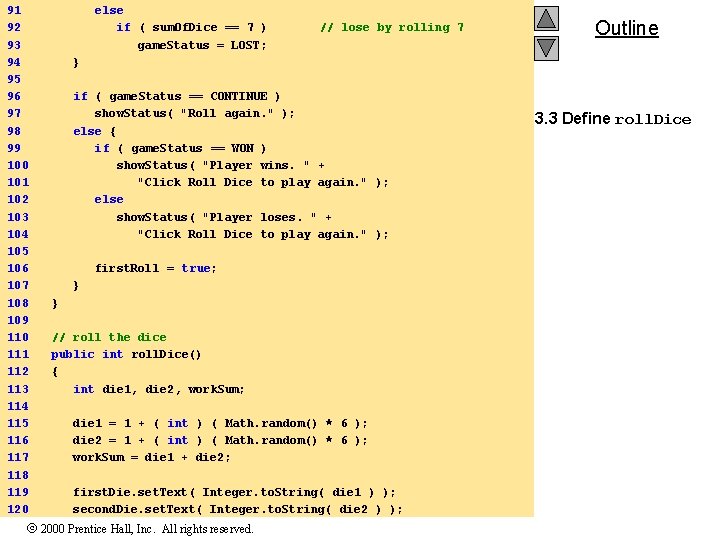Click the 'else' keyword on line 102
Image resolution: width=720 pixels, height=540 pixels.
[109, 199]
